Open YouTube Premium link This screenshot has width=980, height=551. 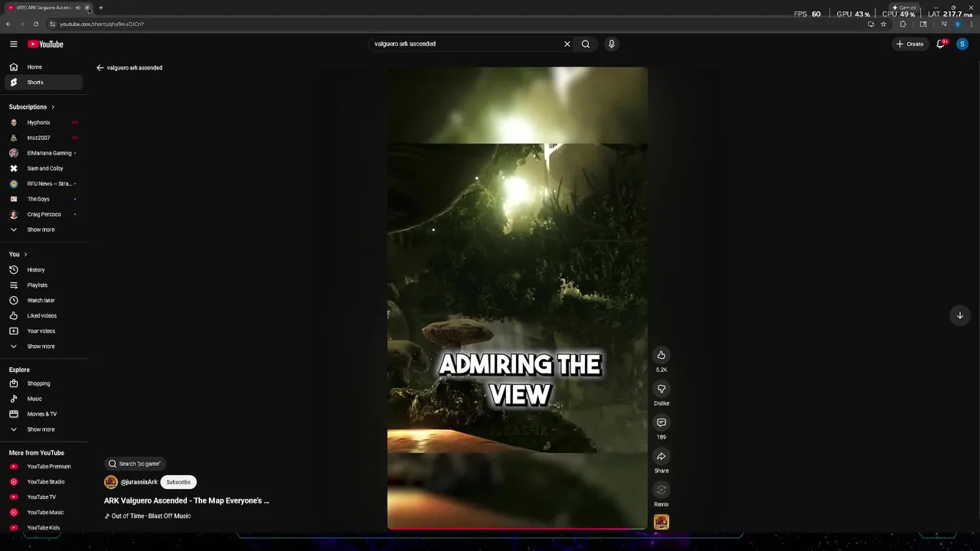[x=43, y=467]
